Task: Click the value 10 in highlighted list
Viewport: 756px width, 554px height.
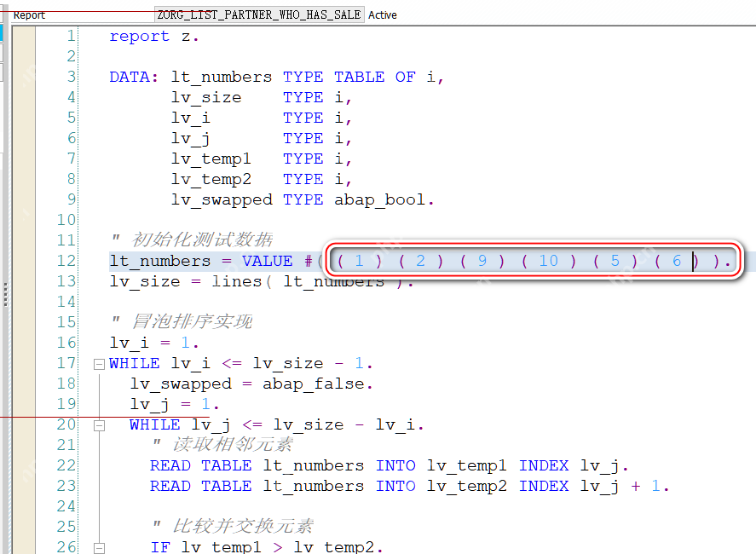Action: (x=548, y=261)
